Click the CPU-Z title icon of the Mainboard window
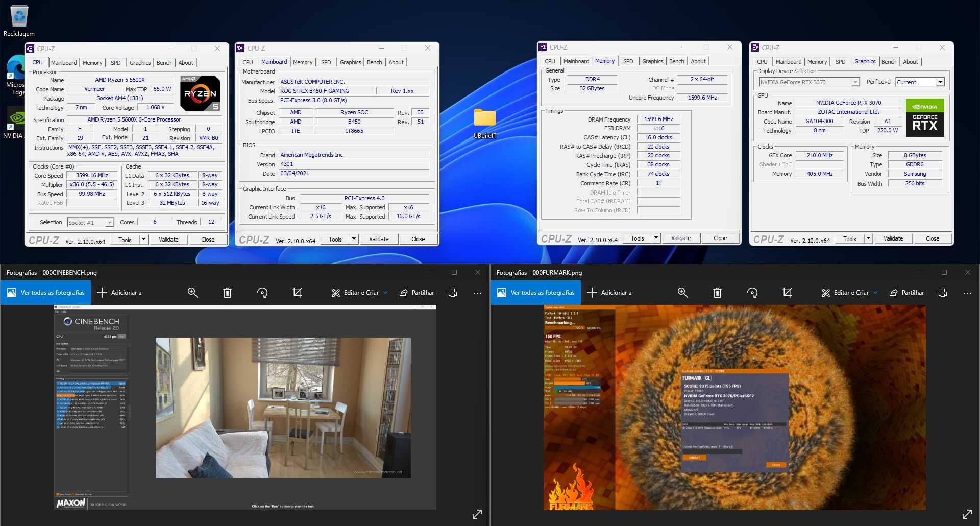This screenshot has width=980, height=526. [x=241, y=48]
